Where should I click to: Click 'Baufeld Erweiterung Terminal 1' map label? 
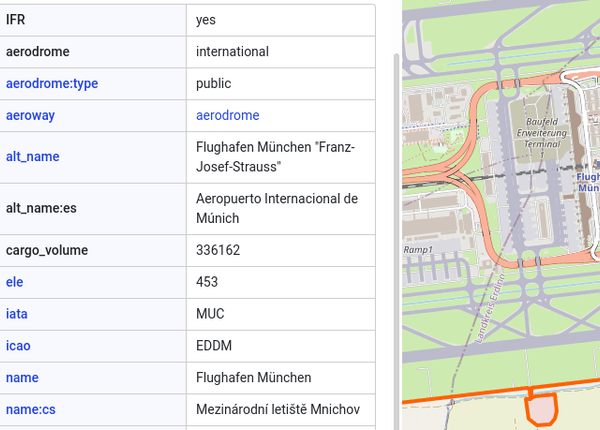click(542, 138)
